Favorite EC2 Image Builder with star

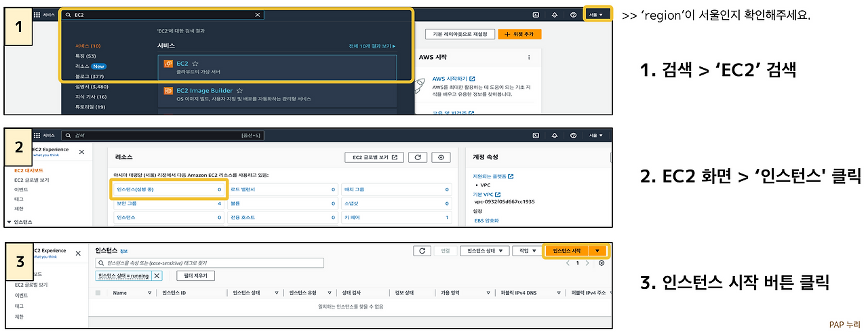pos(239,90)
